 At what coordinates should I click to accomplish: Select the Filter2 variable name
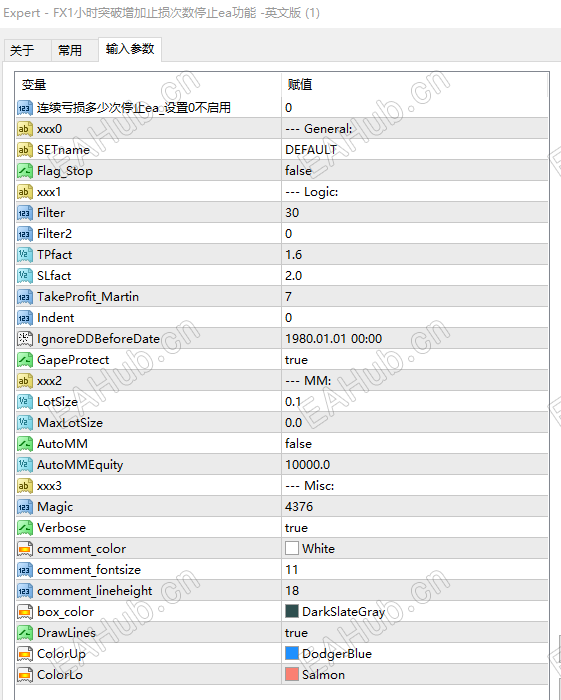54,234
